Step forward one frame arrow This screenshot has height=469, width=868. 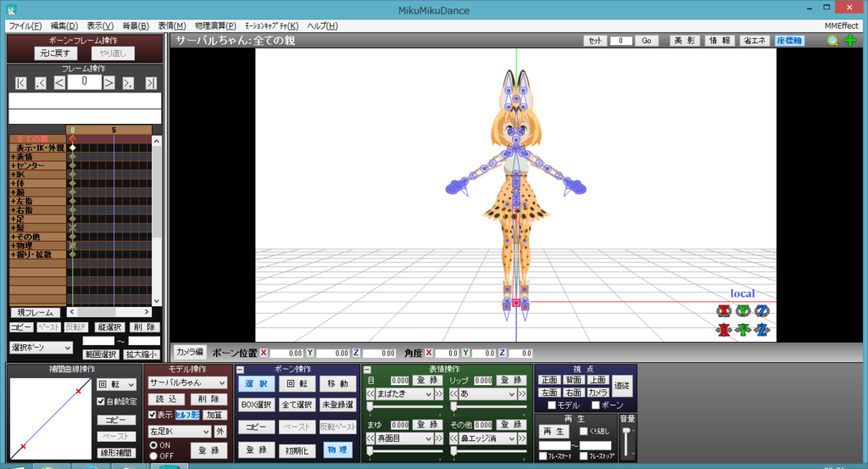[x=109, y=83]
